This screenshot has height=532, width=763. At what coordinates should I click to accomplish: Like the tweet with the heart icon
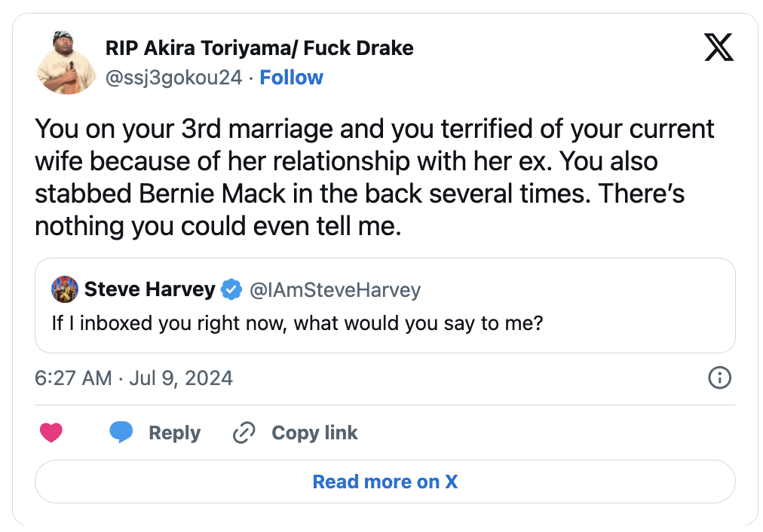coord(51,433)
